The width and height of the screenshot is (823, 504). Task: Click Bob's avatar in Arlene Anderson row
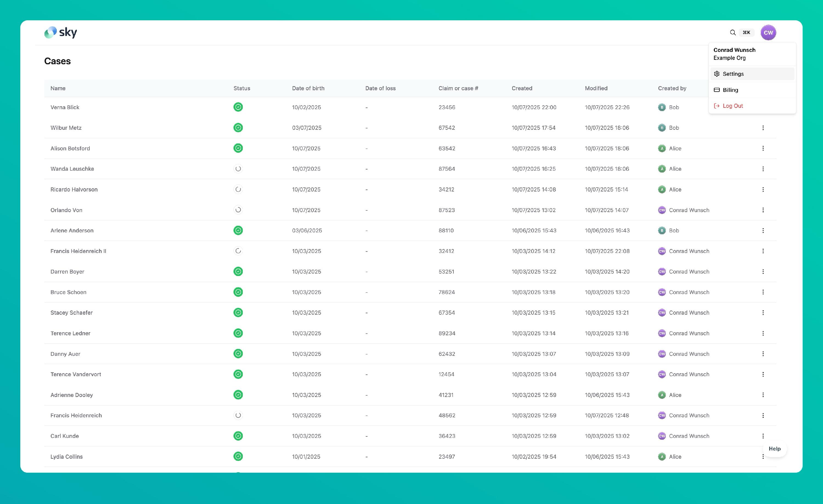tap(661, 230)
